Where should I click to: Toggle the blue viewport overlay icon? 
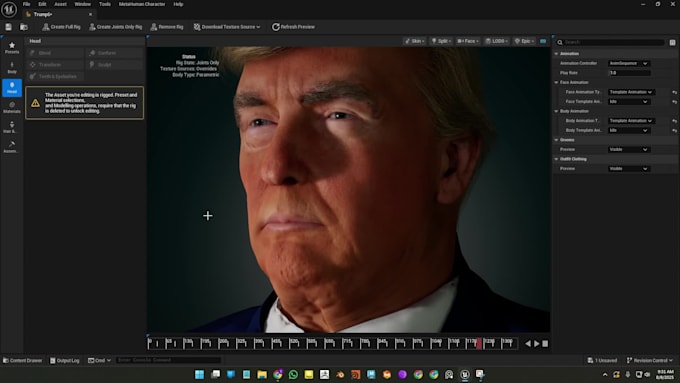543,41
